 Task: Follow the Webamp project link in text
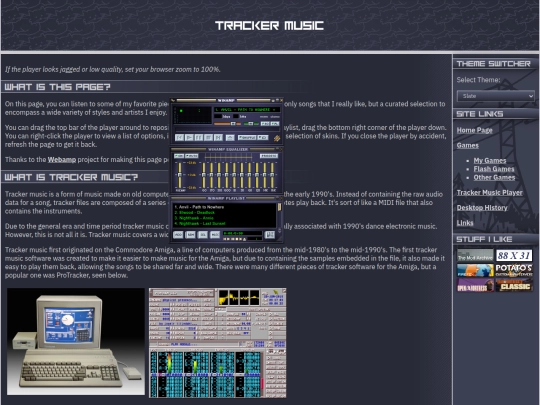(x=62, y=160)
